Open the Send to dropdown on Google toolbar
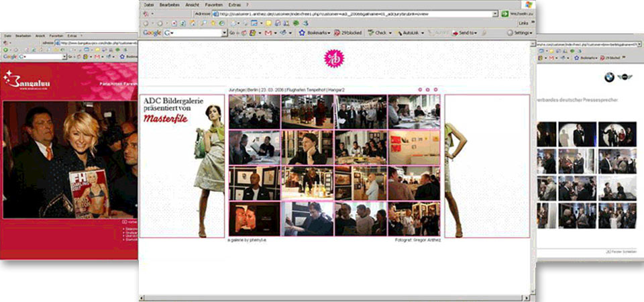 (464, 33)
